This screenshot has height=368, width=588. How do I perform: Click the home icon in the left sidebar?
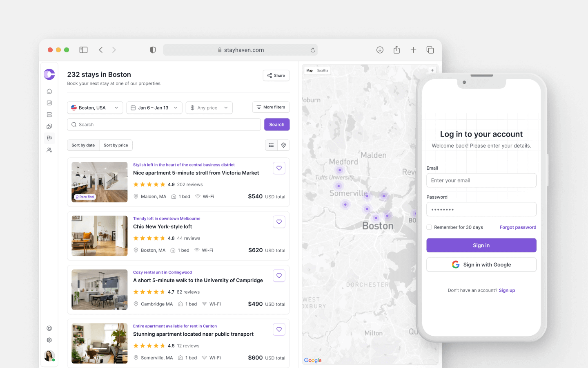(49, 91)
